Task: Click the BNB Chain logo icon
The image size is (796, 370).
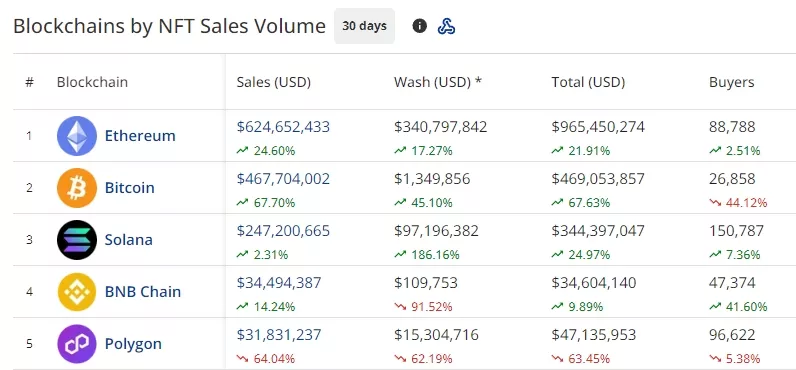Action: pyautogui.click(x=77, y=292)
